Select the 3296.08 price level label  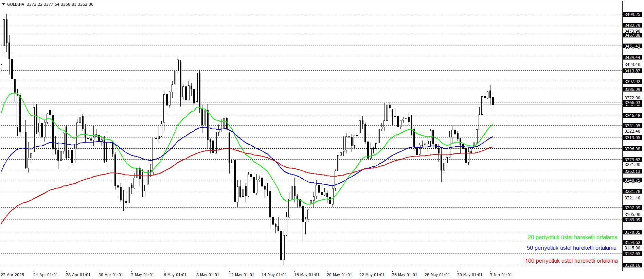tap(632, 149)
